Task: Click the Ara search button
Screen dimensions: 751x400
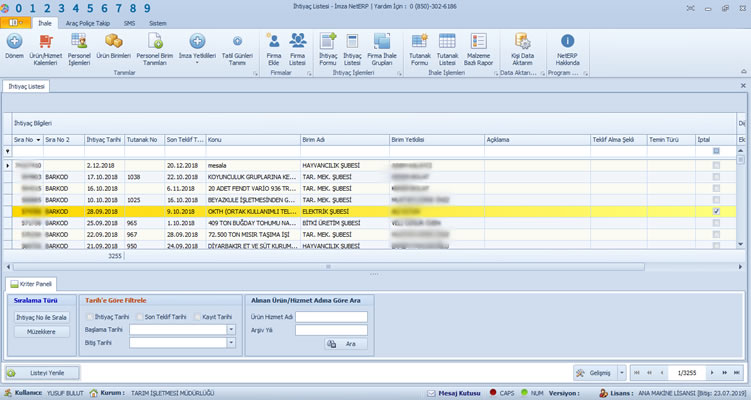Action: pyautogui.click(x=346, y=344)
